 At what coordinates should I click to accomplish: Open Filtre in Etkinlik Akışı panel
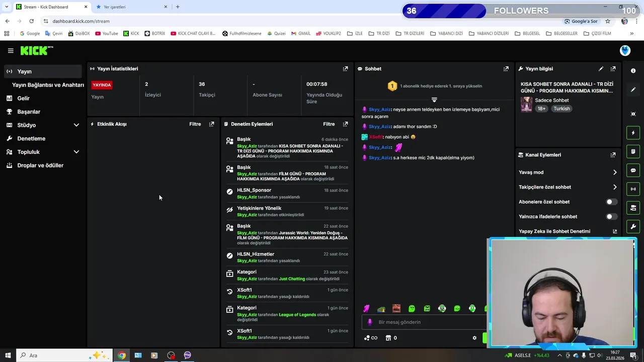[195, 124]
